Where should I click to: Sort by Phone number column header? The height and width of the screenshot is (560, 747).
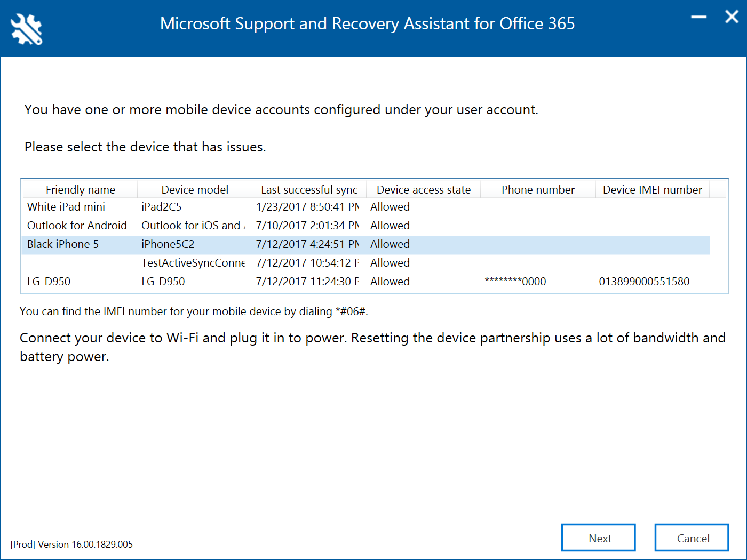point(538,190)
